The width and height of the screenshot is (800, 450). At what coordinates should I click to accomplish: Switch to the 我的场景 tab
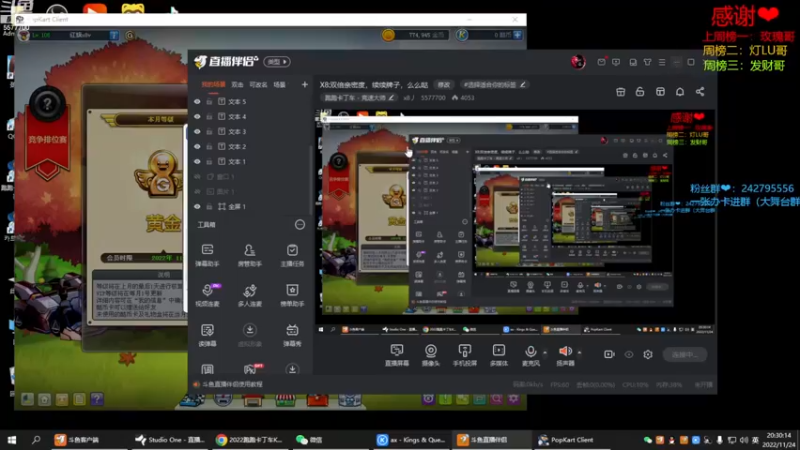coord(213,85)
